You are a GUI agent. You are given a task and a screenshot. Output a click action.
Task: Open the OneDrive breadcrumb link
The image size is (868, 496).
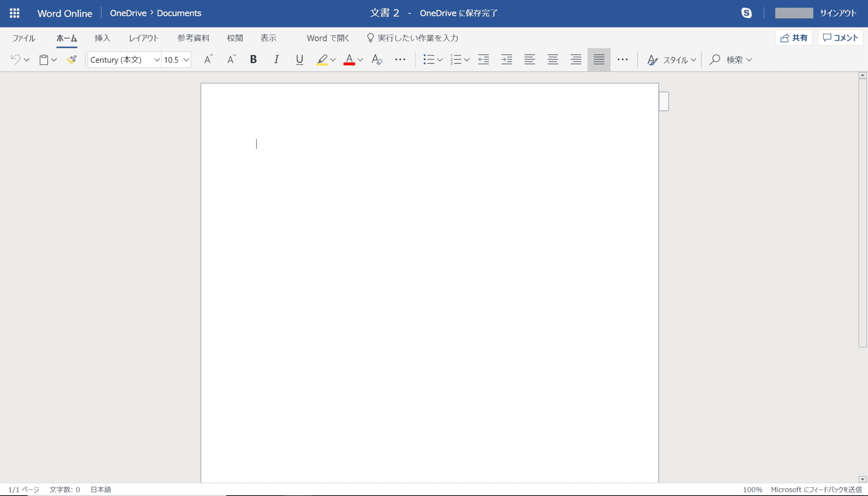click(128, 13)
